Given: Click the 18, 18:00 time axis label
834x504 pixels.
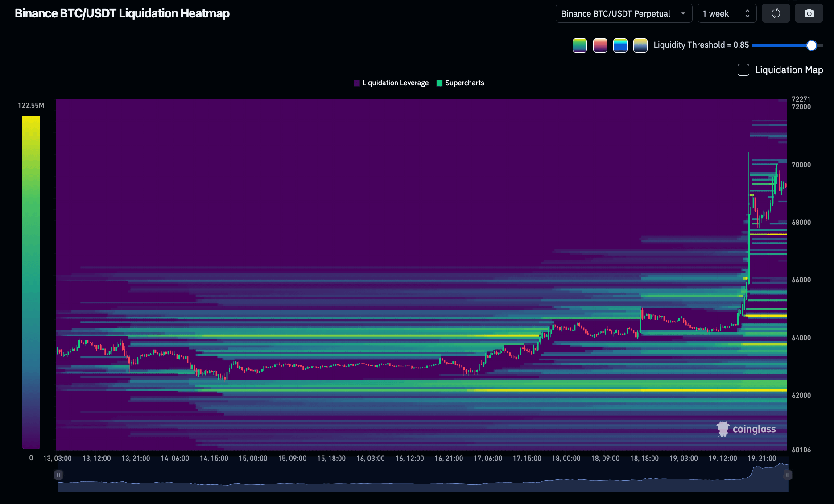Looking at the screenshot, I should click(644, 459).
